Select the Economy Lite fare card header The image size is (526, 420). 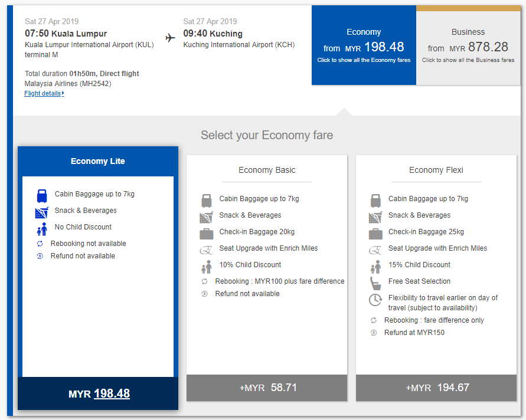pyautogui.click(x=98, y=161)
